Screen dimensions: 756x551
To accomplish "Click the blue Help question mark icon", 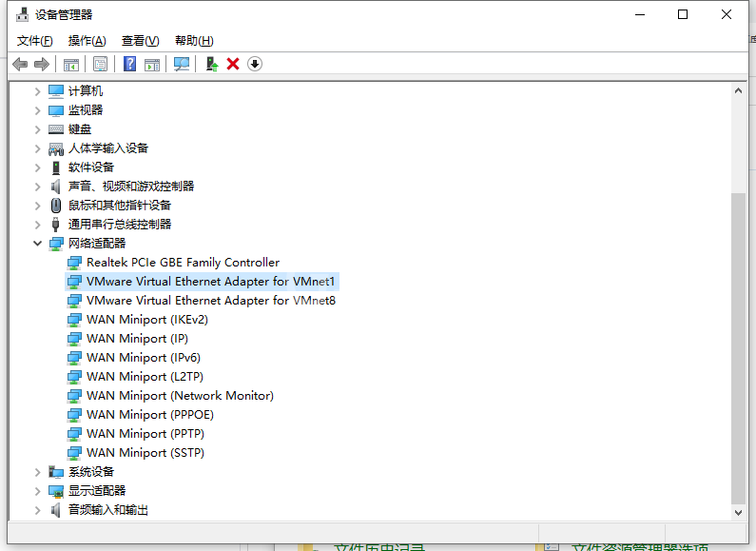I will click(129, 64).
